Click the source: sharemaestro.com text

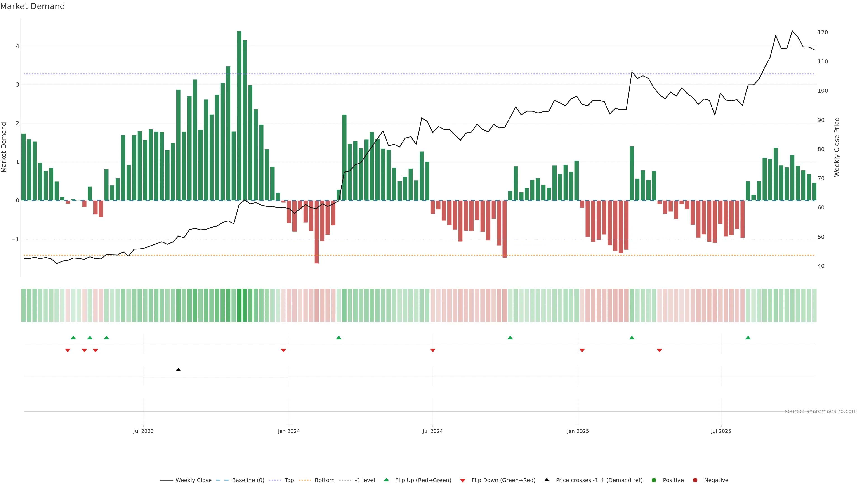[821, 411]
